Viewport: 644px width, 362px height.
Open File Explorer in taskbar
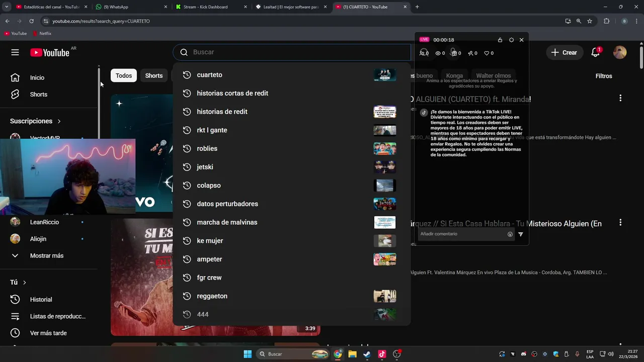coord(352,354)
